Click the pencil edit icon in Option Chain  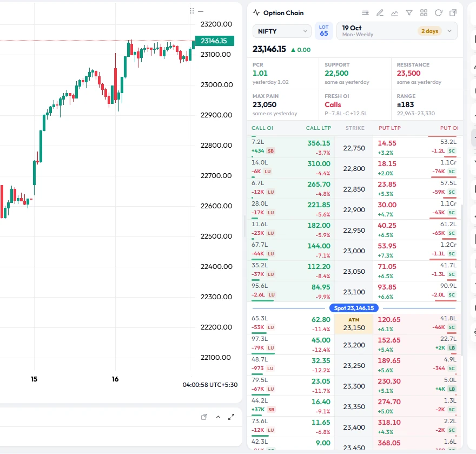pyautogui.click(x=380, y=13)
